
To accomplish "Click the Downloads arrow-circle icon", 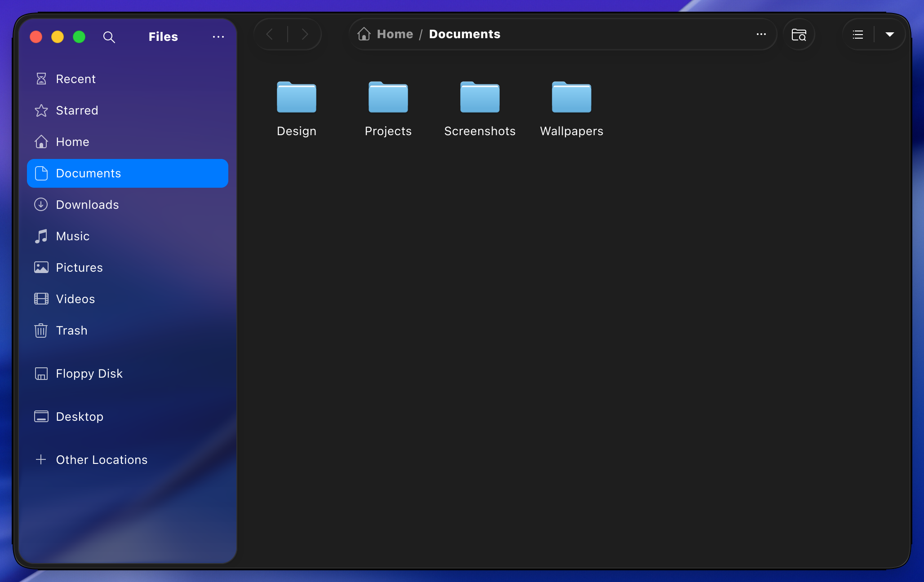I will (41, 205).
